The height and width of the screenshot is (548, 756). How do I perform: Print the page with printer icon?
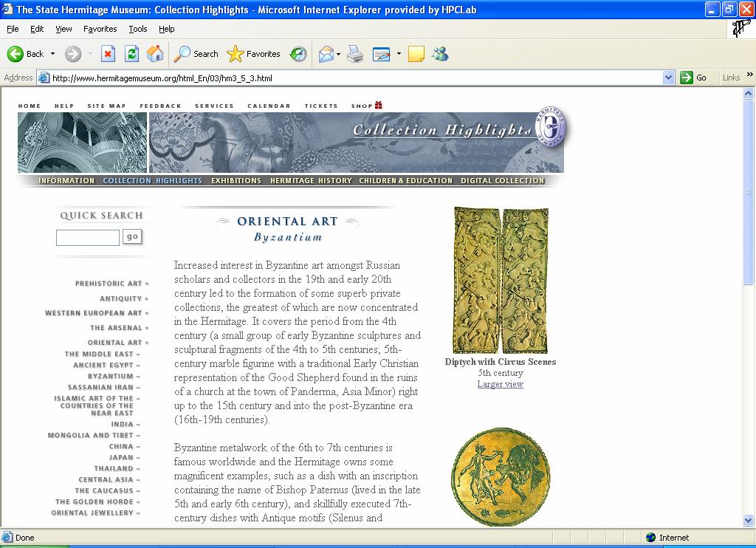pyautogui.click(x=355, y=54)
